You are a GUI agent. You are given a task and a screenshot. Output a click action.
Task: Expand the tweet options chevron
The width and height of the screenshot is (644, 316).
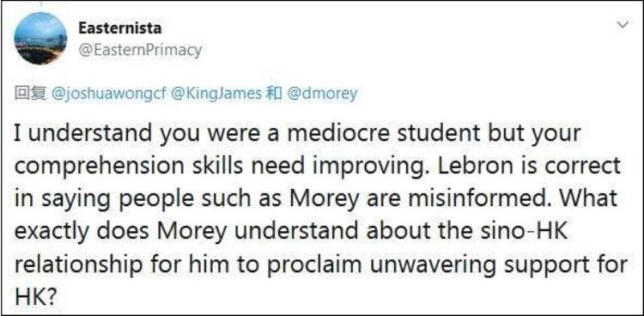point(623,26)
